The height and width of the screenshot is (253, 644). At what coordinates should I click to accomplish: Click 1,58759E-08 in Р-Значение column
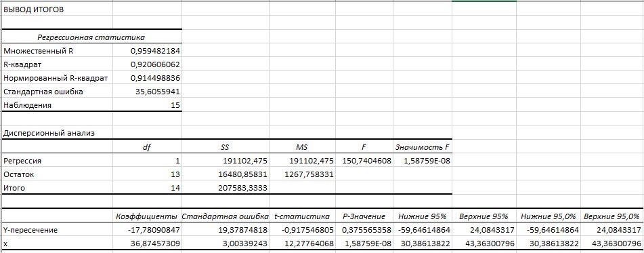(x=368, y=244)
